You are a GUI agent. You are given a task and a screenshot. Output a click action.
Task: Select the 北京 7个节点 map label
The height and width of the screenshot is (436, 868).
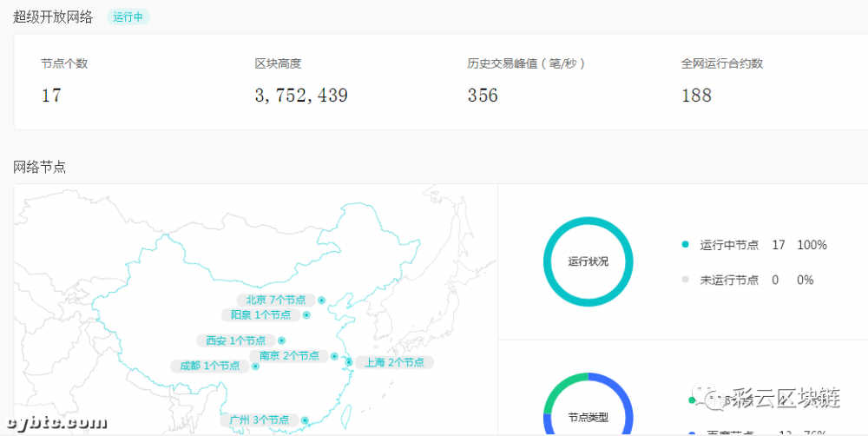click(276, 300)
